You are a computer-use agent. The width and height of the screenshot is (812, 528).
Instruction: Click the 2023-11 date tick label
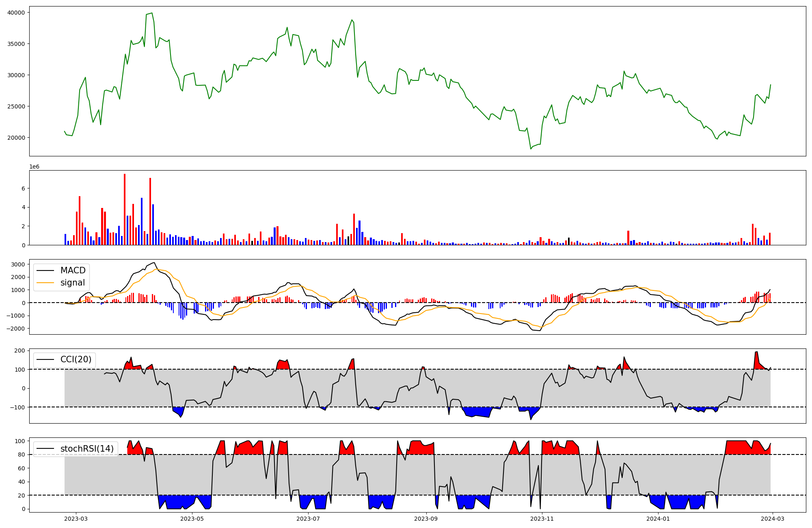[542, 519]
